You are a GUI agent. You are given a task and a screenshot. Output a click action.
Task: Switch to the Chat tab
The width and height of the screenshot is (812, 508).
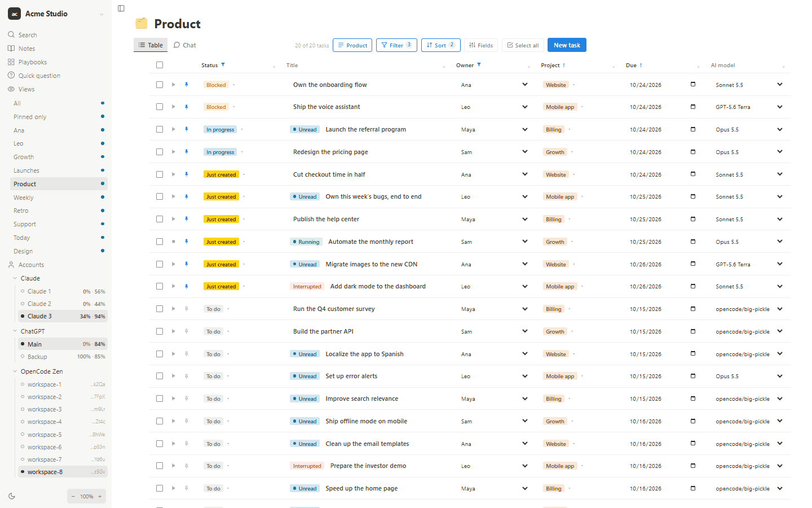click(x=185, y=45)
